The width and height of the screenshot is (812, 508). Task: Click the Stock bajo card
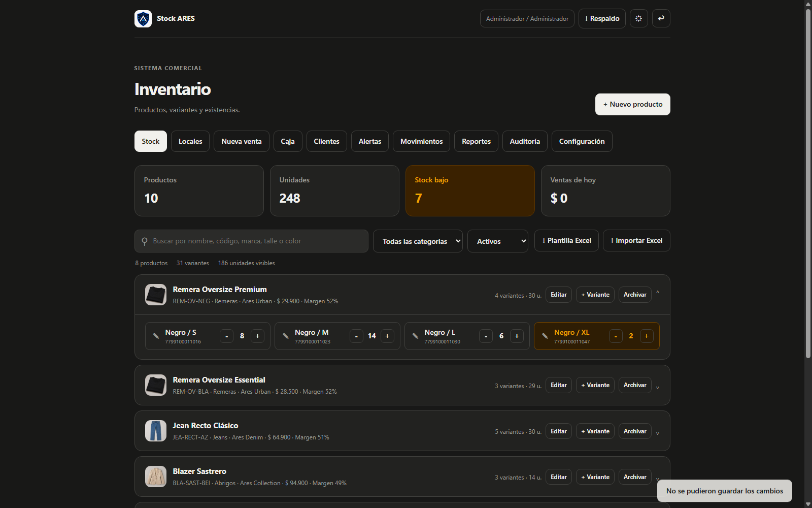[470, 191]
